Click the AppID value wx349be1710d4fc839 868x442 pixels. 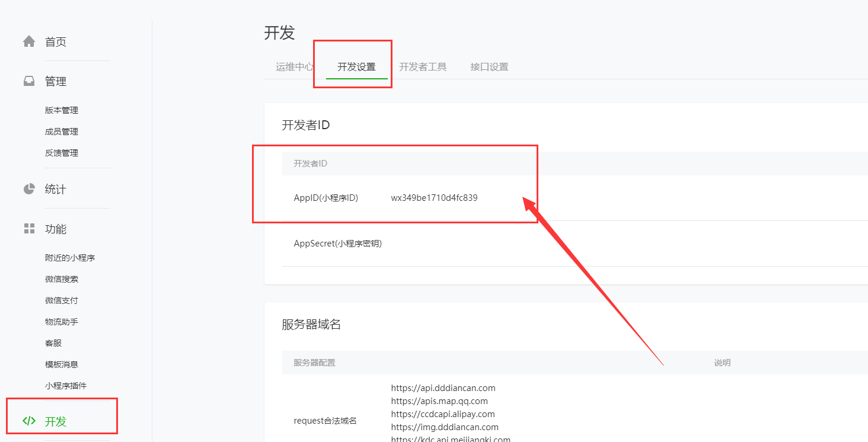tap(434, 198)
